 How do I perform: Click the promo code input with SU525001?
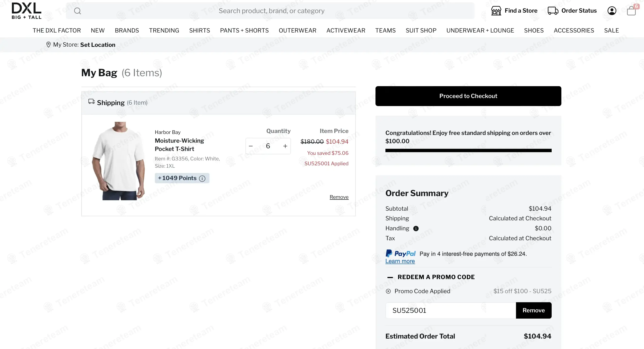click(x=451, y=310)
